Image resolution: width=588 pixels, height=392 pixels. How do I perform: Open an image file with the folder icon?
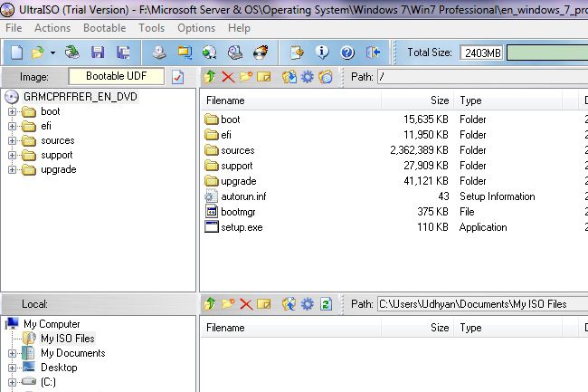(37, 53)
